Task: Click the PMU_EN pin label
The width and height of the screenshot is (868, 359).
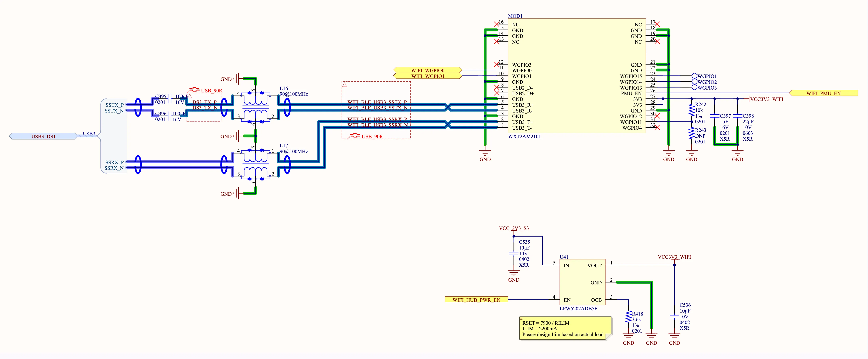Action: [632, 93]
